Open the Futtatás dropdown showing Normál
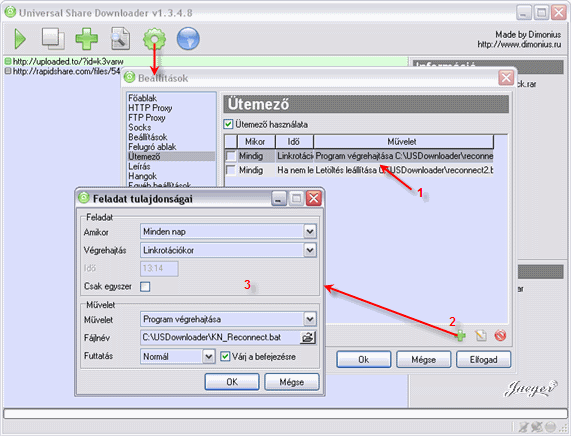The height and width of the screenshot is (436, 571). pyautogui.click(x=177, y=356)
